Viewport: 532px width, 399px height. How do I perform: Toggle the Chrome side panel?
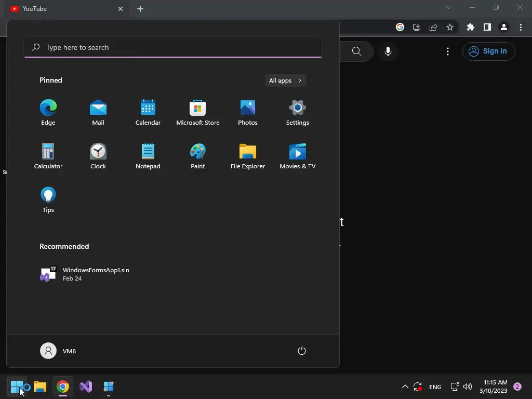(x=487, y=27)
